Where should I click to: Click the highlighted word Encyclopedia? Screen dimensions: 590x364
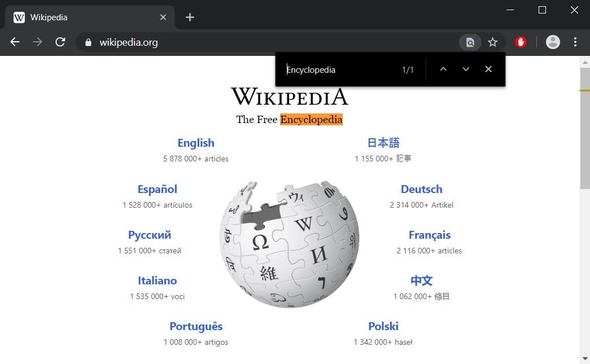(x=311, y=120)
